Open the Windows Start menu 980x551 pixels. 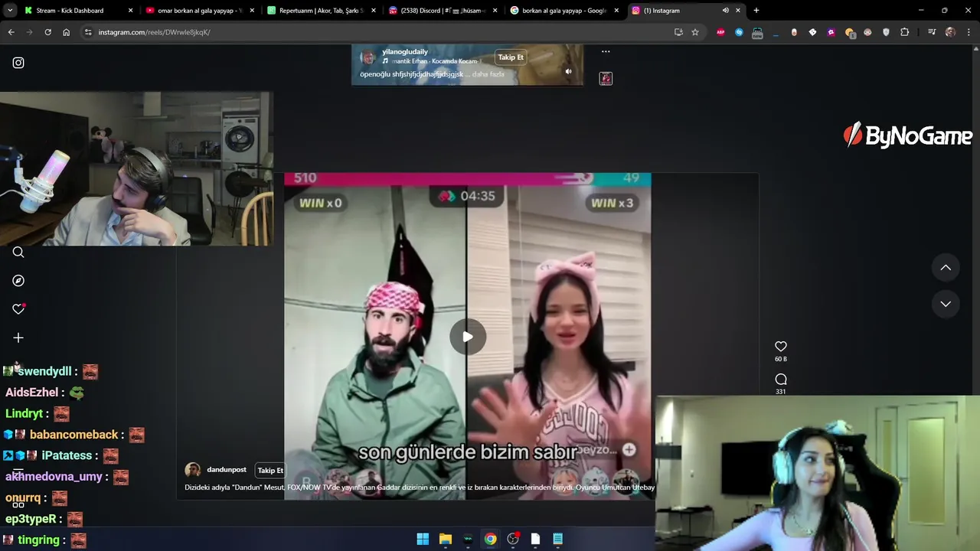pos(423,539)
